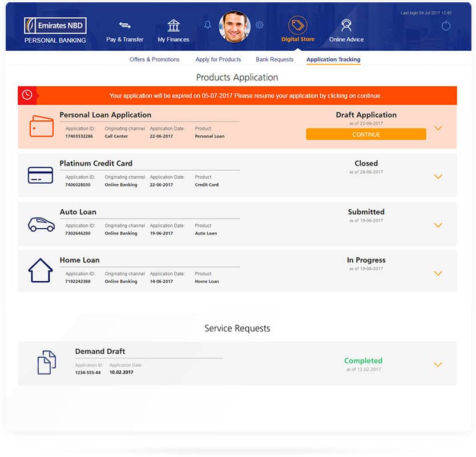
Task: Click the Platinum Credit Card title
Action: pyautogui.click(x=96, y=163)
